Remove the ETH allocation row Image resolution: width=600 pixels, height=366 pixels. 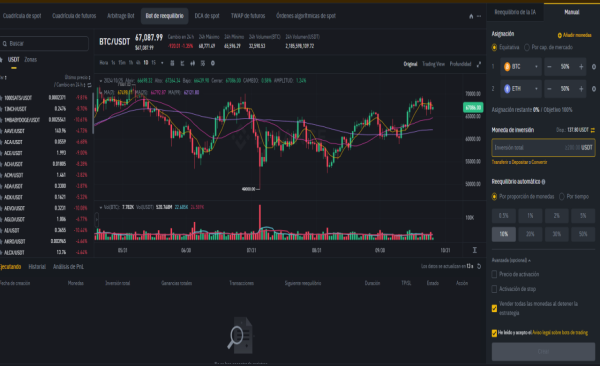click(594, 89)
